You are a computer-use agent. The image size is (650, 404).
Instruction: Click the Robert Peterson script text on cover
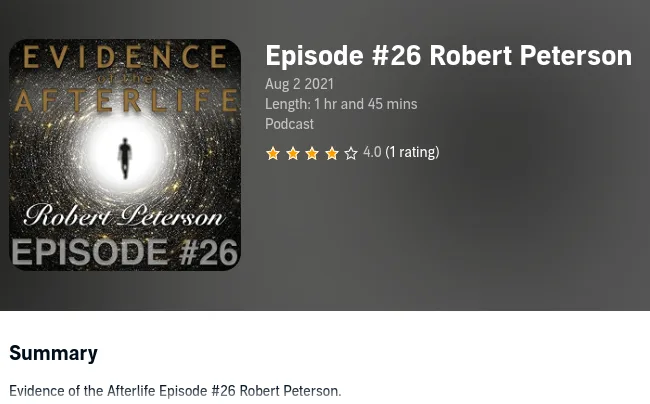coord(124,216)
